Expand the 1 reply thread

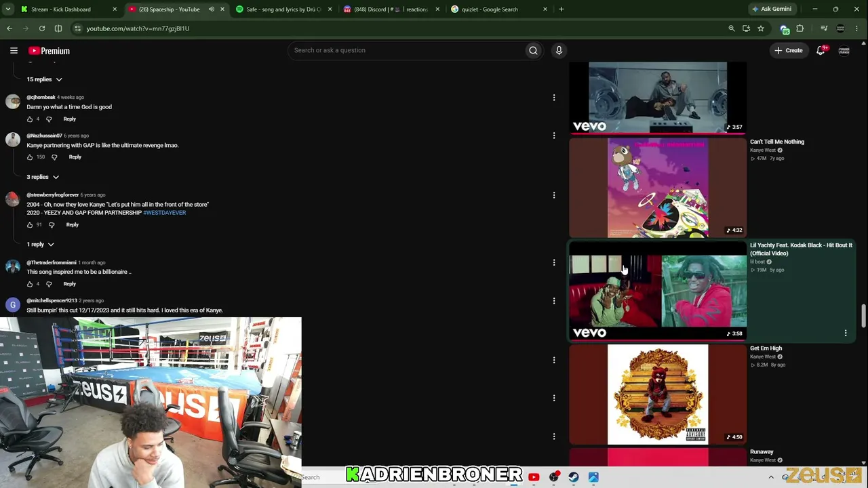(x=40, y=244)
